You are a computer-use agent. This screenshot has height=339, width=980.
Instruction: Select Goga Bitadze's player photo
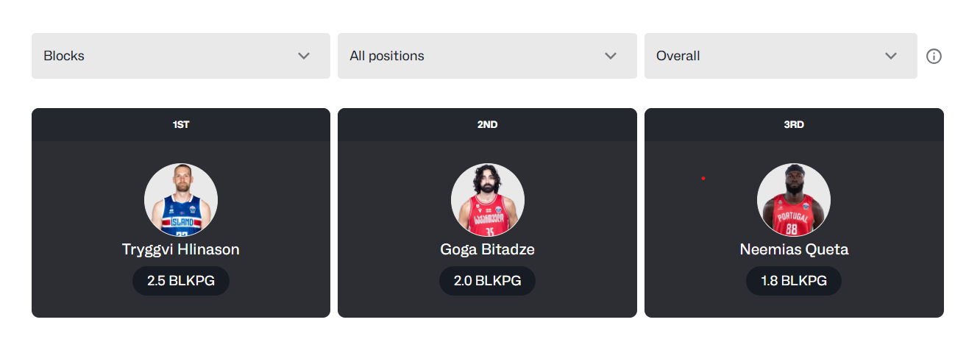(x=487, y=200)
